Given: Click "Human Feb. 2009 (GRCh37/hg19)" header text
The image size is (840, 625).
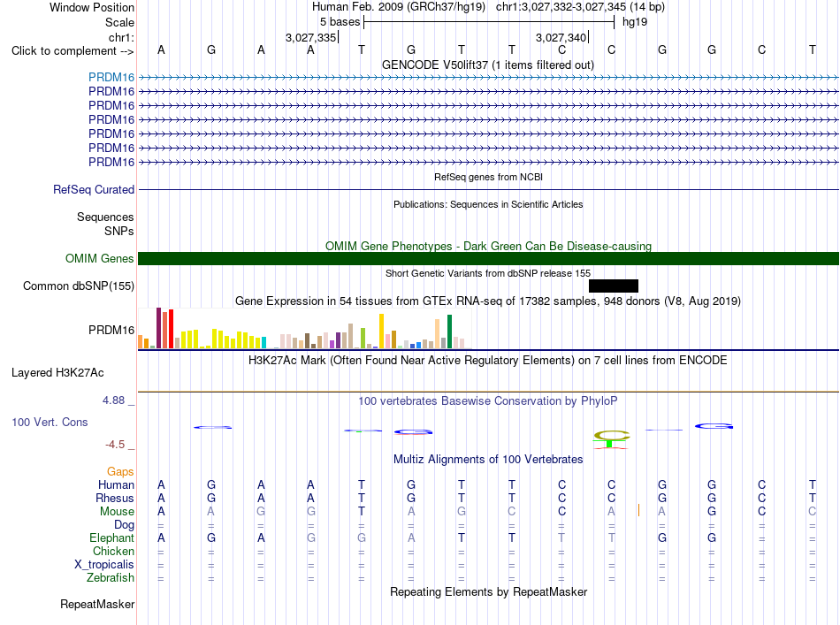Looking at the screenshot, I should 399,7.
